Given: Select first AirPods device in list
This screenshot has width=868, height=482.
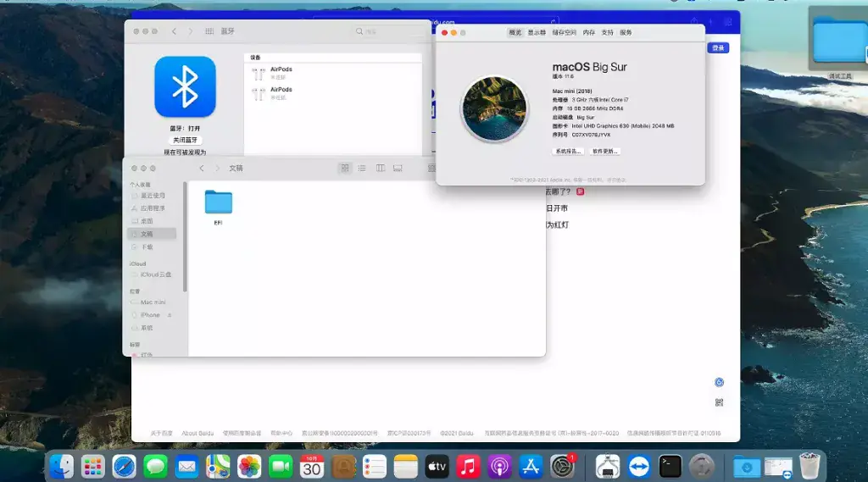Looking at the screenshot, I should point(332,73).
